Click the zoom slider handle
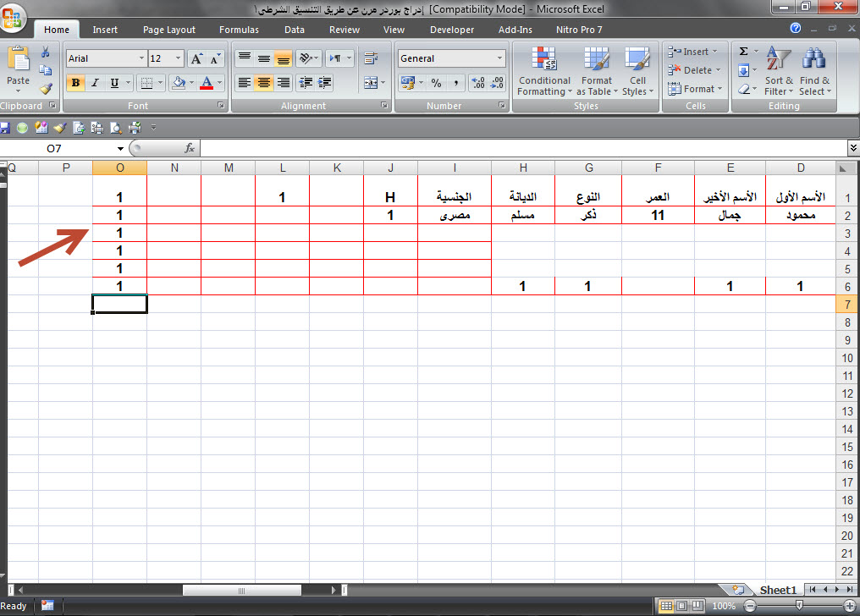Screen dimensions: 860x616 coord(799,606)
